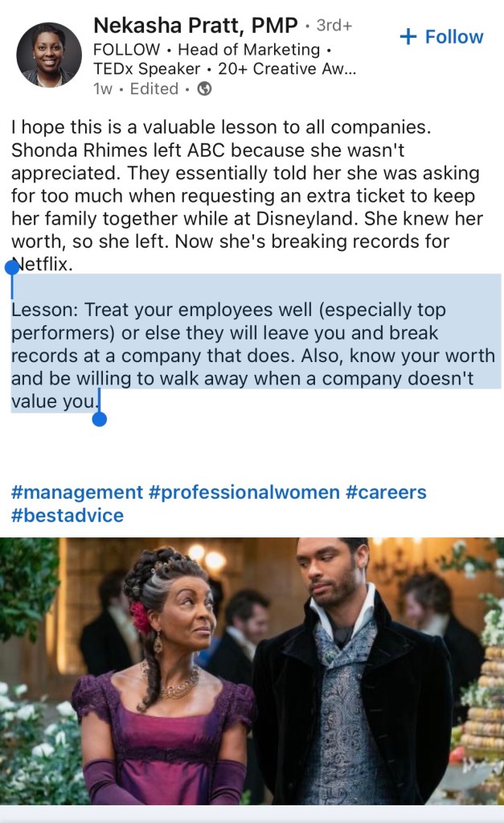This screenshot has height=823, width=504.
Task: Tap the 1w post timestamp
Action: coord(103,89)
